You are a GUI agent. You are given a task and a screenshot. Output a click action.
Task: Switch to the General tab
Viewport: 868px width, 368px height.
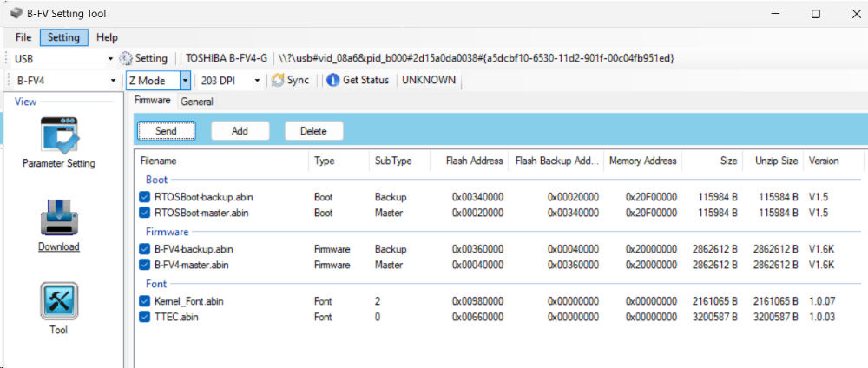coord(197,102)
